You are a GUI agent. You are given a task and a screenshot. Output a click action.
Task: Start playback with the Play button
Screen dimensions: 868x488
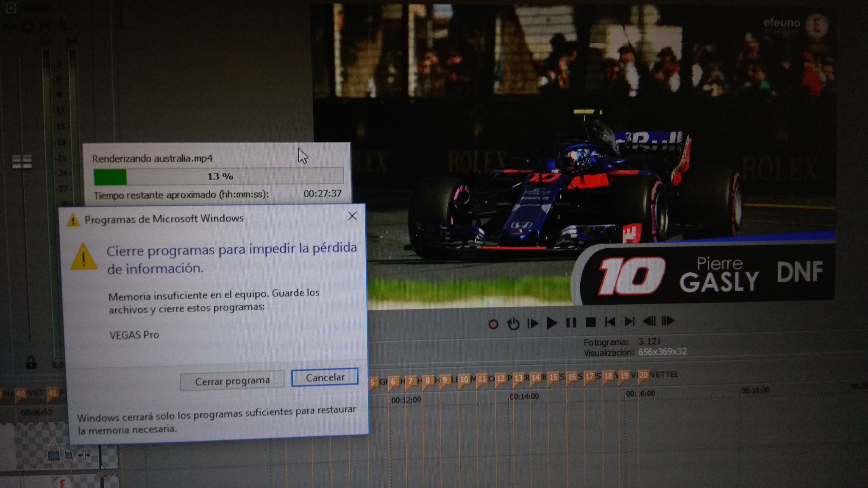tap(551, 323)
